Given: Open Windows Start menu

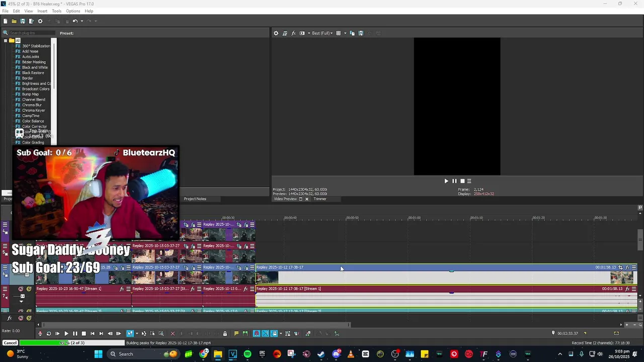Looking at the screenshot, I should (98, 354).
